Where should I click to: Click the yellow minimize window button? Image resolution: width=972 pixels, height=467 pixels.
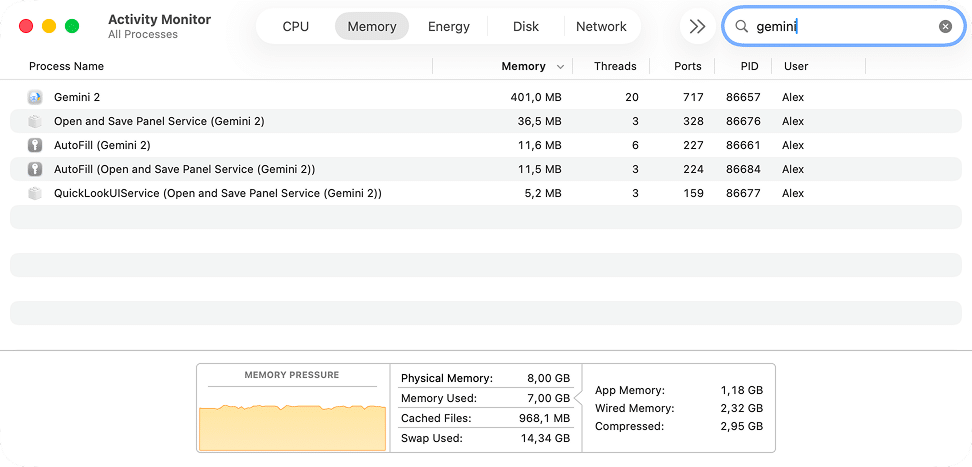tap(49, 26)
